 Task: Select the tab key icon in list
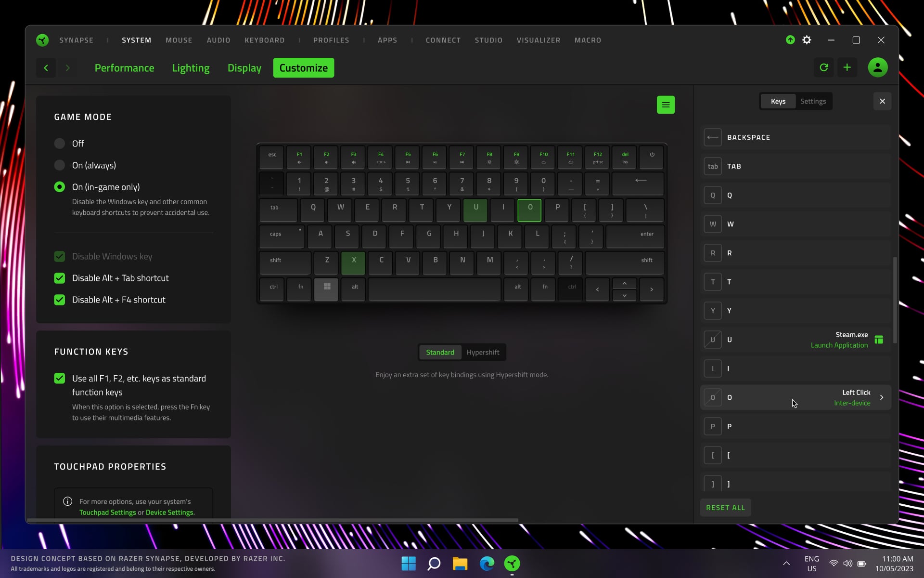coord(713,166)
